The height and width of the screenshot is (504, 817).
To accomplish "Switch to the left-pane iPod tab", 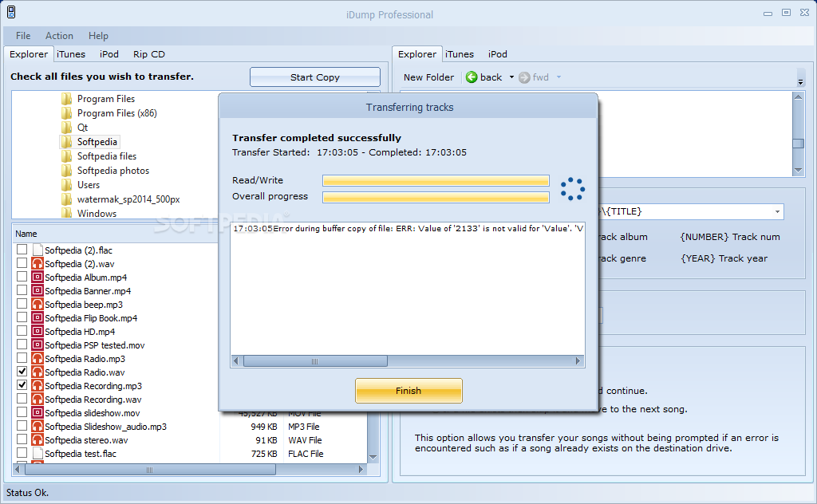I will pos(109,54).
